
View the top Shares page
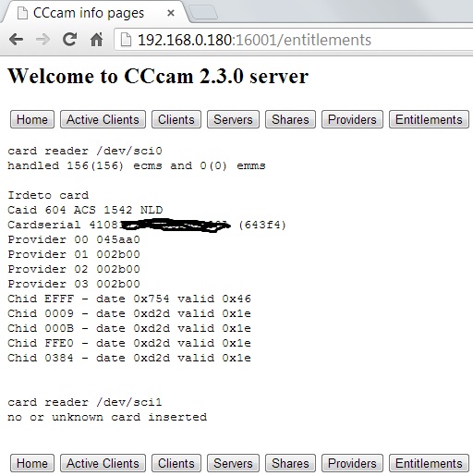pyautogui.click(x=290, y=119)
